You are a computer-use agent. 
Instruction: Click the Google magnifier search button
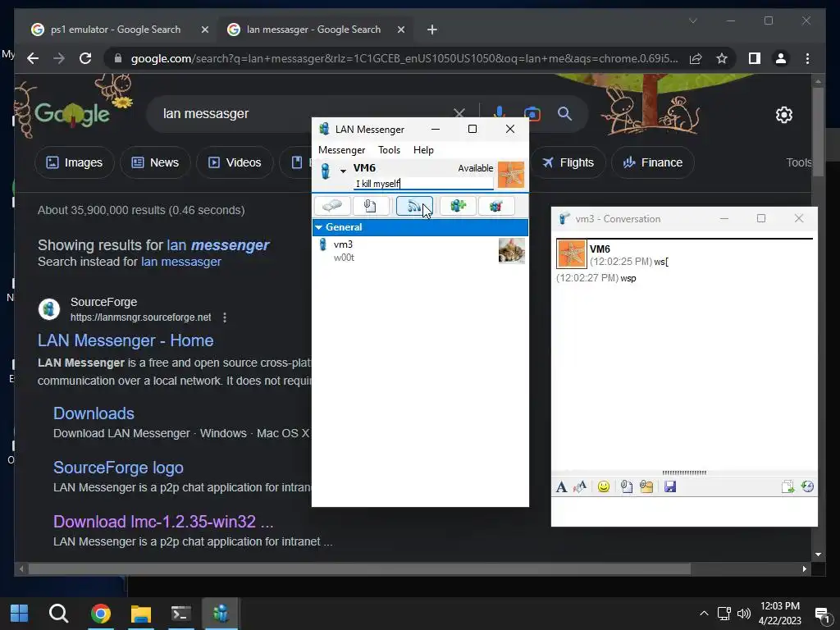coord(564,113)
